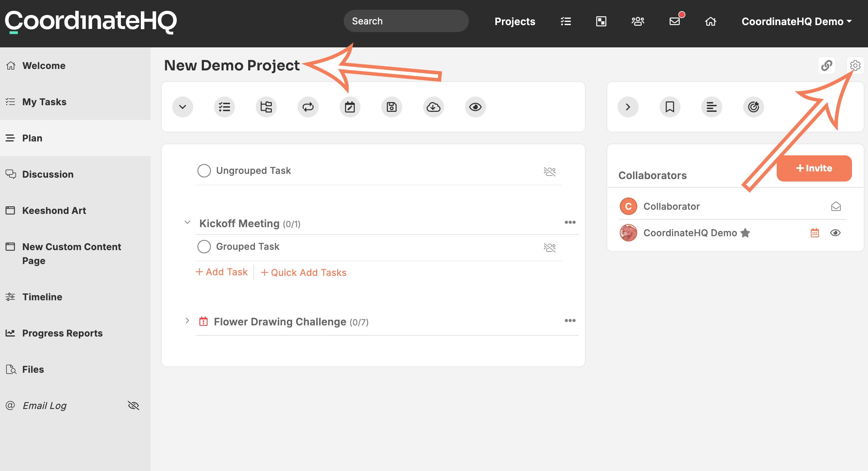Click the Kickoff Meeting group title
This screenshot has width=868, height=471.
click(239, 223)
